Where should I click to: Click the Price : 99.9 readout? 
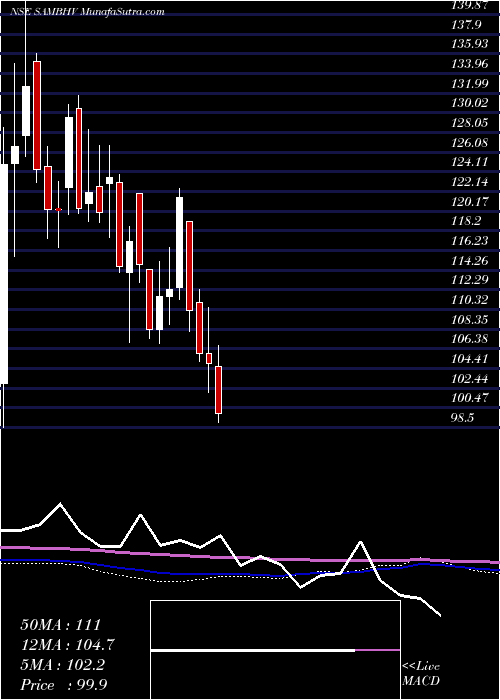pyautogui.click(x=64, y=684)
